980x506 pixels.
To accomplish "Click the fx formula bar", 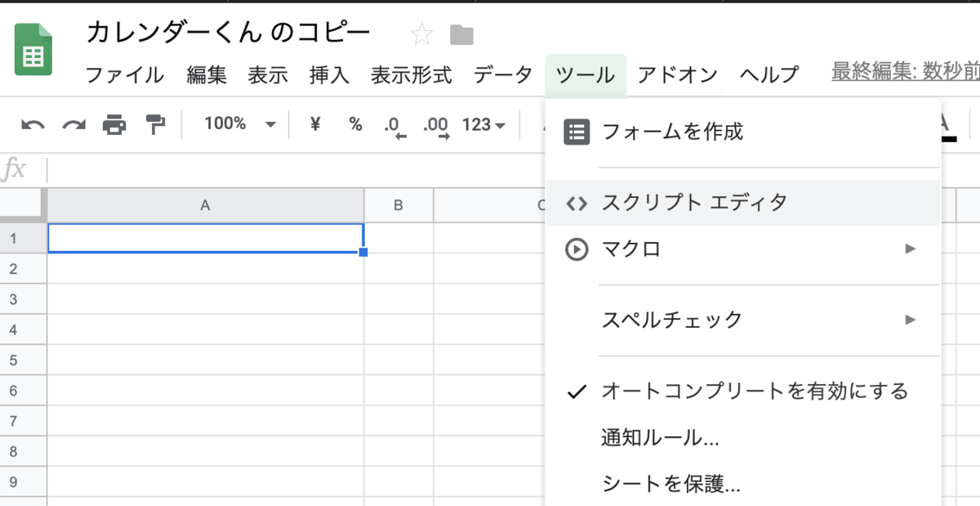I will point(18,168).
